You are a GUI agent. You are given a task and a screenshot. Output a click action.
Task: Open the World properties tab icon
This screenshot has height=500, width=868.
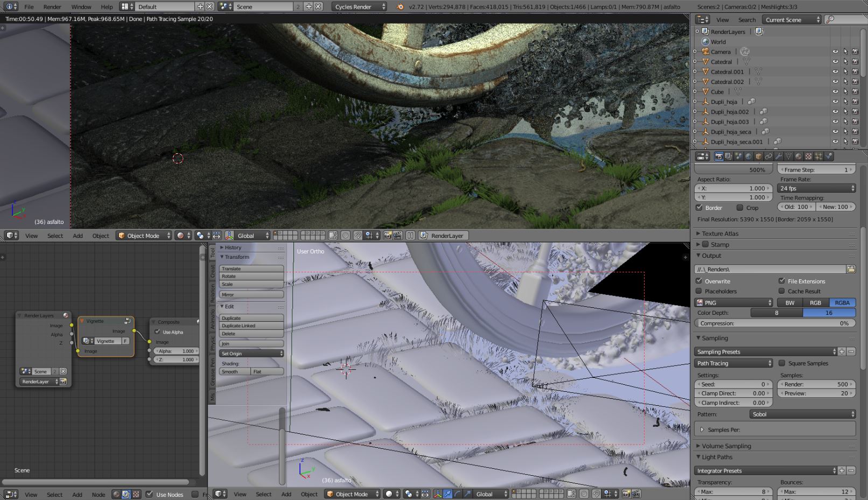click(x=748, y=157)
